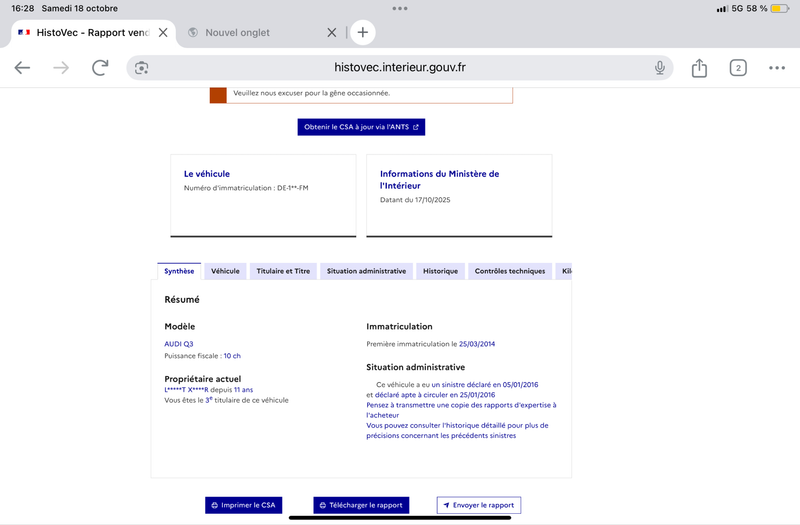This screenshot has width=800, height=525.
Task: Reload the page with the refresh icon
Action: coord(100,68)
